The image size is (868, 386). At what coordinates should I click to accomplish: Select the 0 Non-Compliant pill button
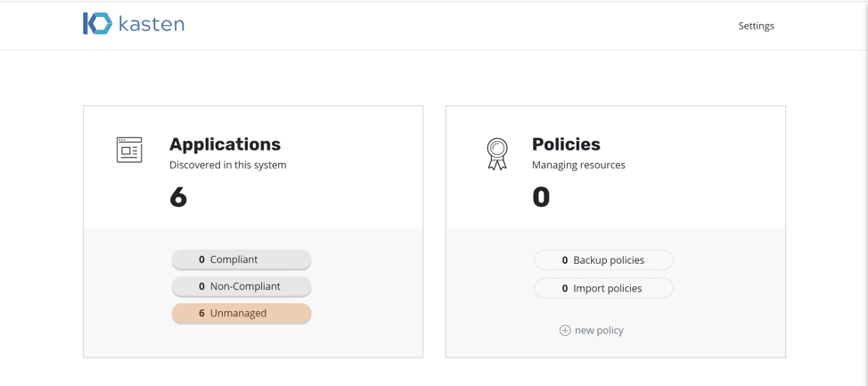(242, 286)
